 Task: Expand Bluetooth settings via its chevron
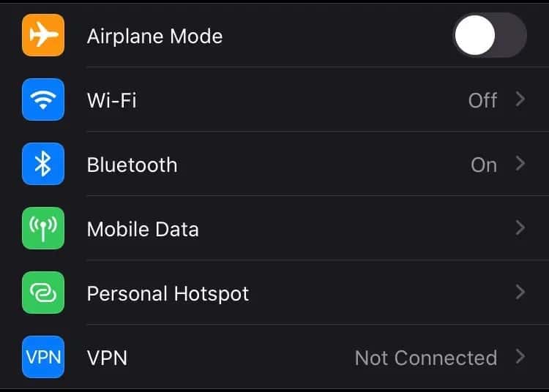pos(520,164)
